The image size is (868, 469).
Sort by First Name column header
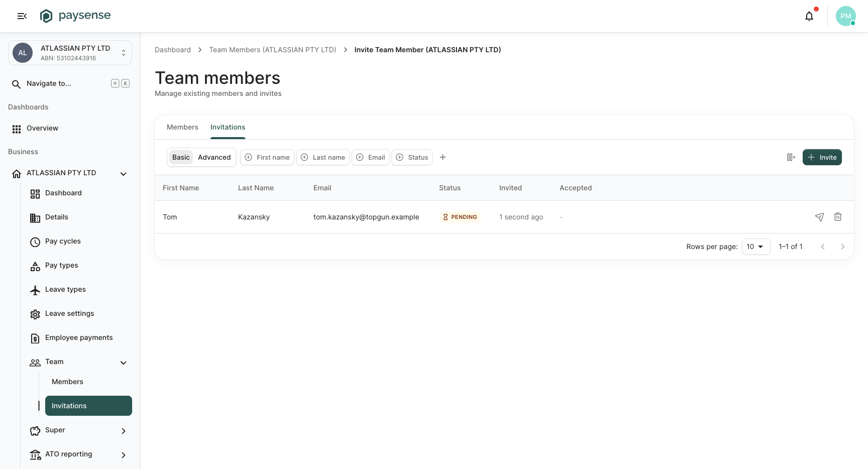pos(181,188)
